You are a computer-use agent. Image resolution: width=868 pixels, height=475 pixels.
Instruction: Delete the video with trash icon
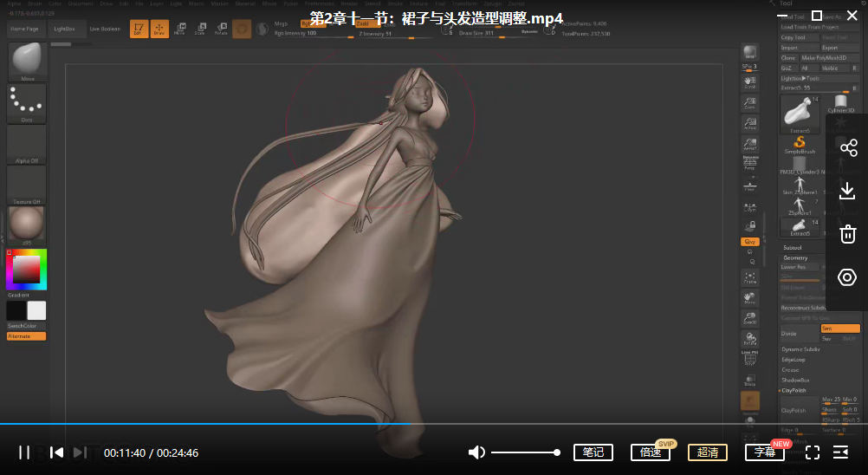tap(847, 234)
